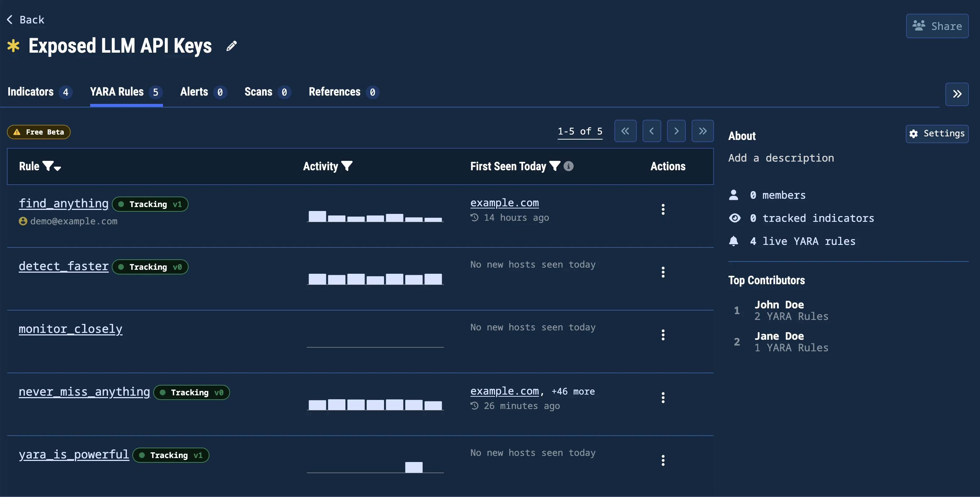
Task: Click the First Seen Today info icon
Action: 568,166
